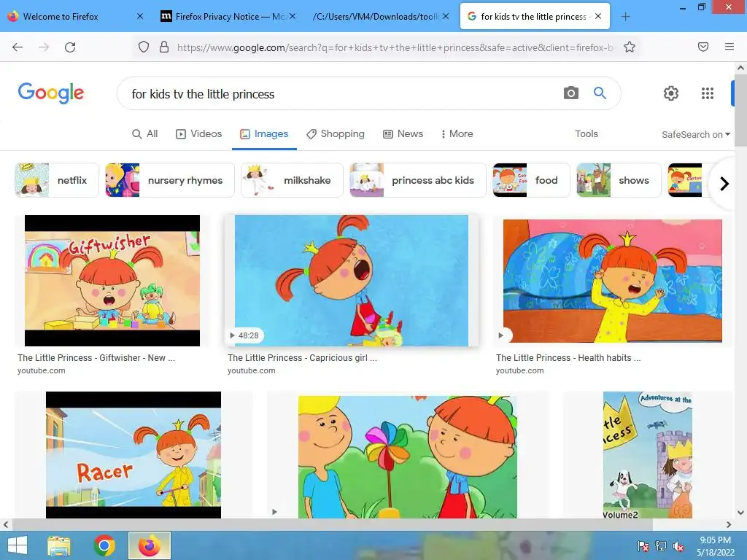View site security padlock details
The width and height of the screenshot is (747, 560).
click(164, 47)
